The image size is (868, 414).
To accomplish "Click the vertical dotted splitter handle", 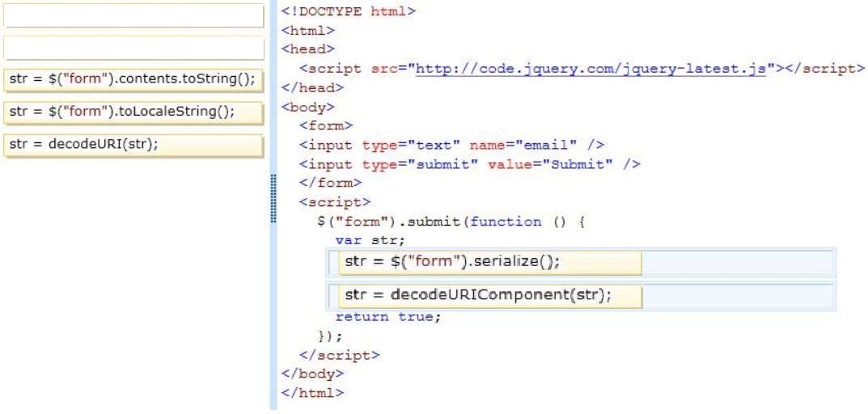I will (274, 197).
